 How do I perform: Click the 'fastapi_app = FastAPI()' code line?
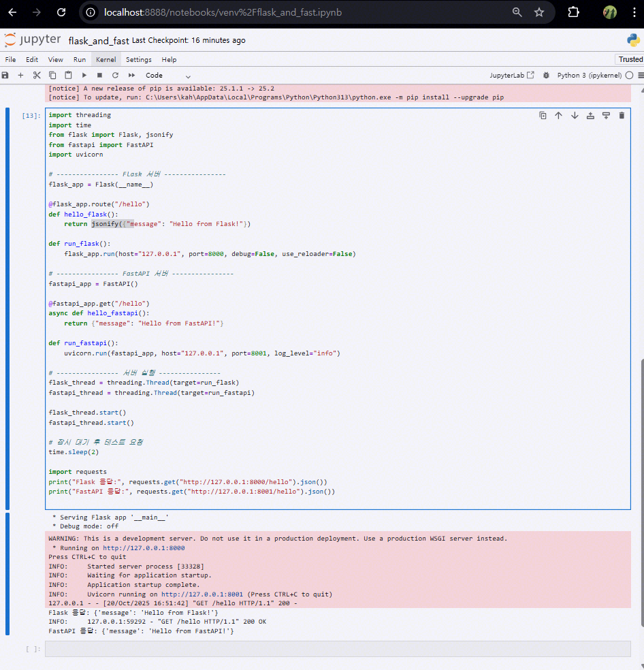[93, 284]
